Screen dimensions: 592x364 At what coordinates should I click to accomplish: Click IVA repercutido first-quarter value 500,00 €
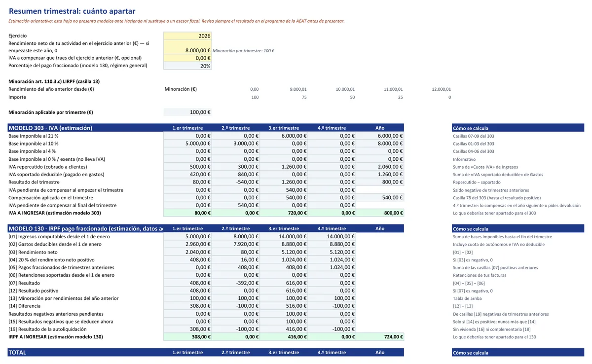187,167
